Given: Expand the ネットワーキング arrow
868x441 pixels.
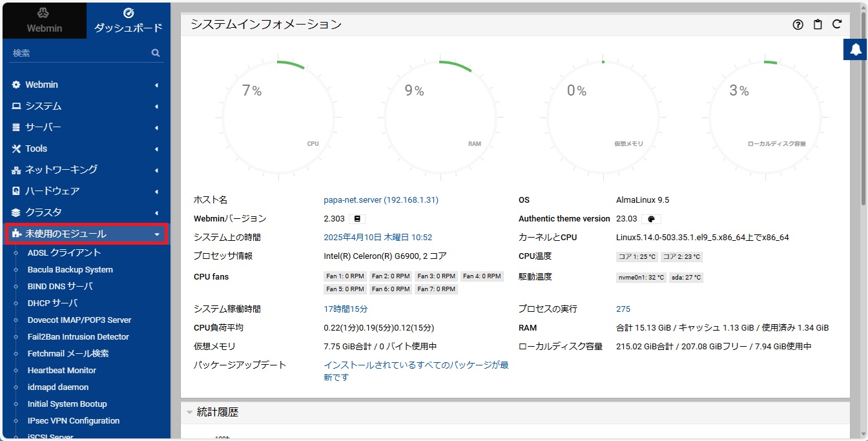Looking at the screenshot, I should tap(156, 170).
